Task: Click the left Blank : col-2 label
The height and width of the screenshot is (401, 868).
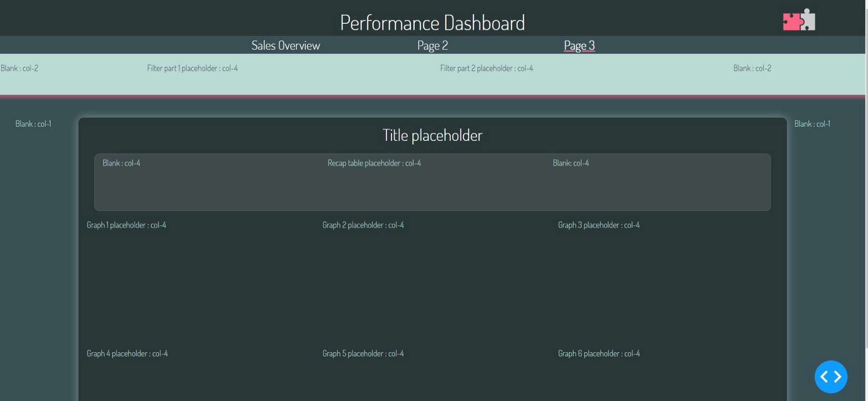Action: click(20, 68)
